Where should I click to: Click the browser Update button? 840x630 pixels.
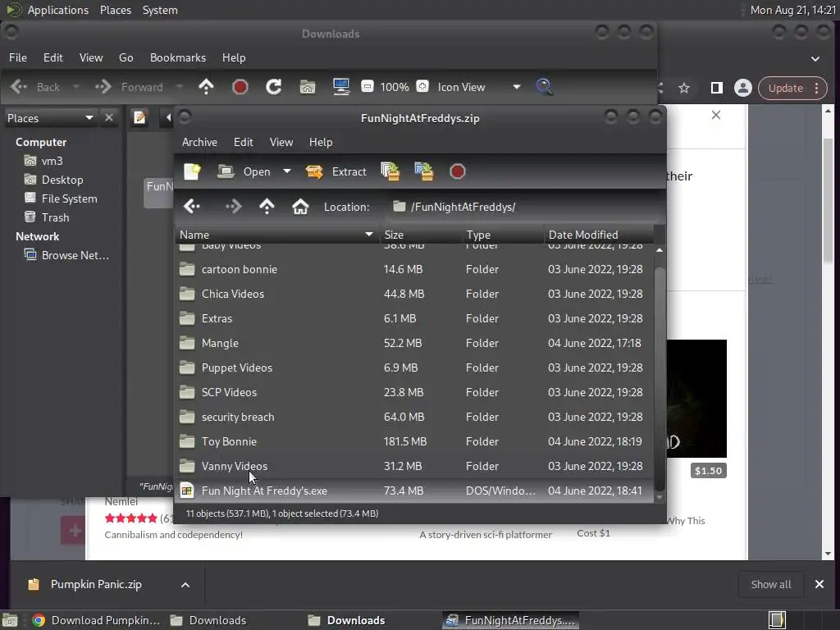pos(785,89)
